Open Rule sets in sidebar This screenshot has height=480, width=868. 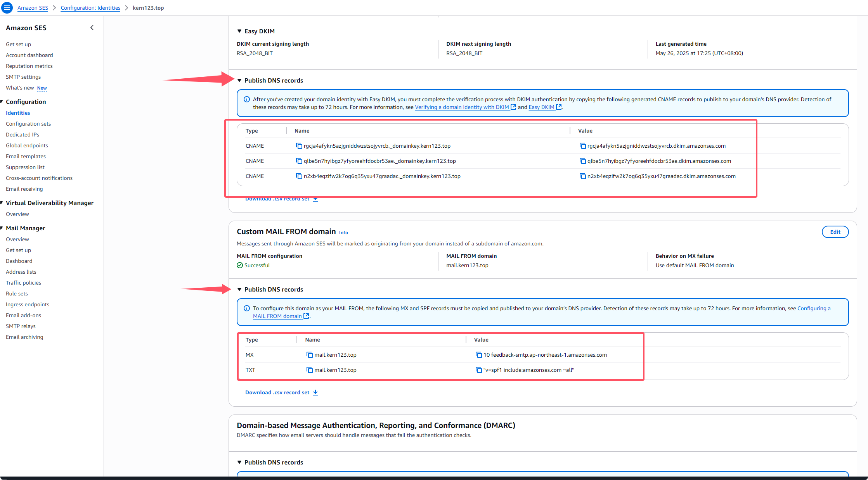tap(17, 294)
